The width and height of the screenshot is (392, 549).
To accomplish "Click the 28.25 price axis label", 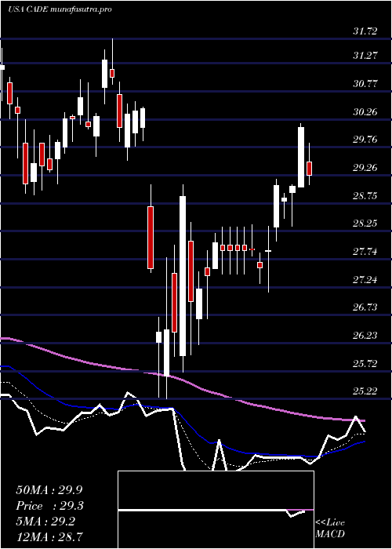I will point(365,224).
